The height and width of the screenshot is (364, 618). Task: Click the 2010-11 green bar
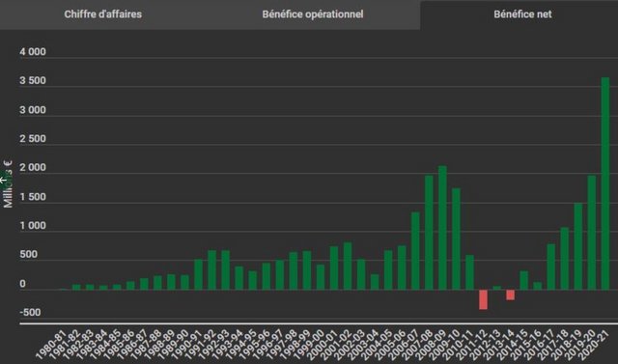click(x=469, y=272)
